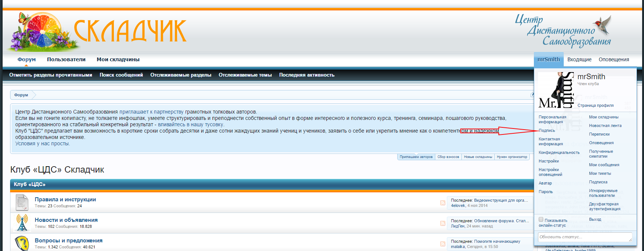Select the Приглашаем авторов notice tab
The image size is (644, 251).
(x=416, y=157)
